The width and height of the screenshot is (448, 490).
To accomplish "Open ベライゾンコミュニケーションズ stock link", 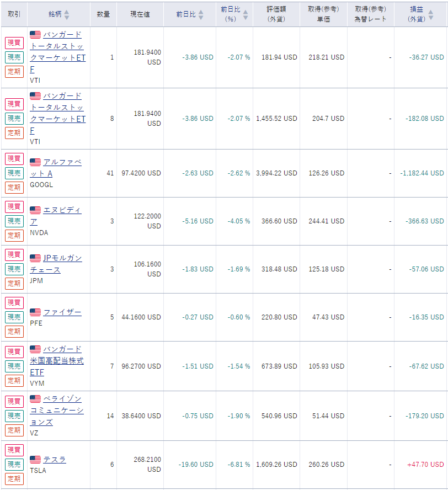I will (x=57, y=411).
